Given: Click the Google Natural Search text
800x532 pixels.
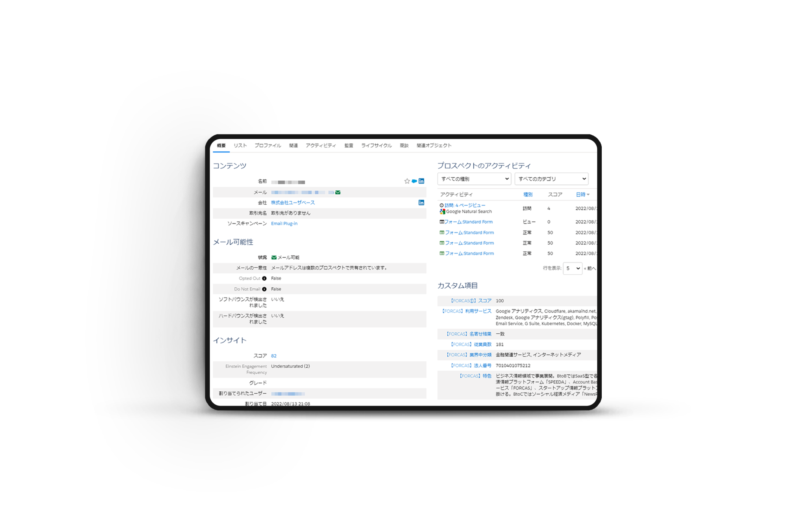Looking at the screenshot, I should [x=469, y=212].
